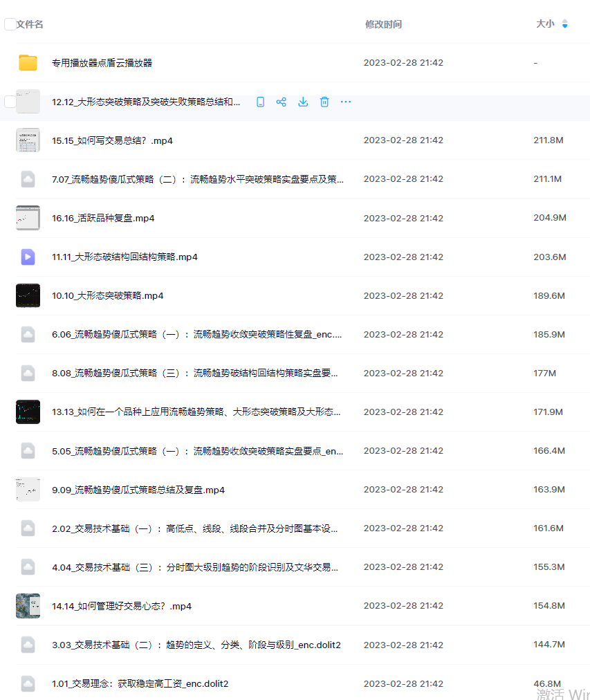Click the 211.8M size of 15.15 file

(x=548, y=140)
